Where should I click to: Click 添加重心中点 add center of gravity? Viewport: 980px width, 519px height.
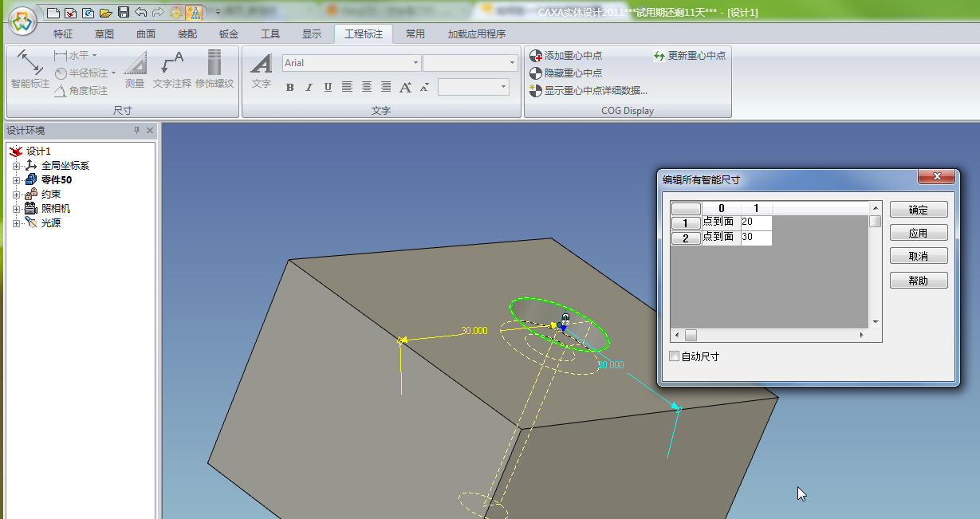click(x=566, y=56)
